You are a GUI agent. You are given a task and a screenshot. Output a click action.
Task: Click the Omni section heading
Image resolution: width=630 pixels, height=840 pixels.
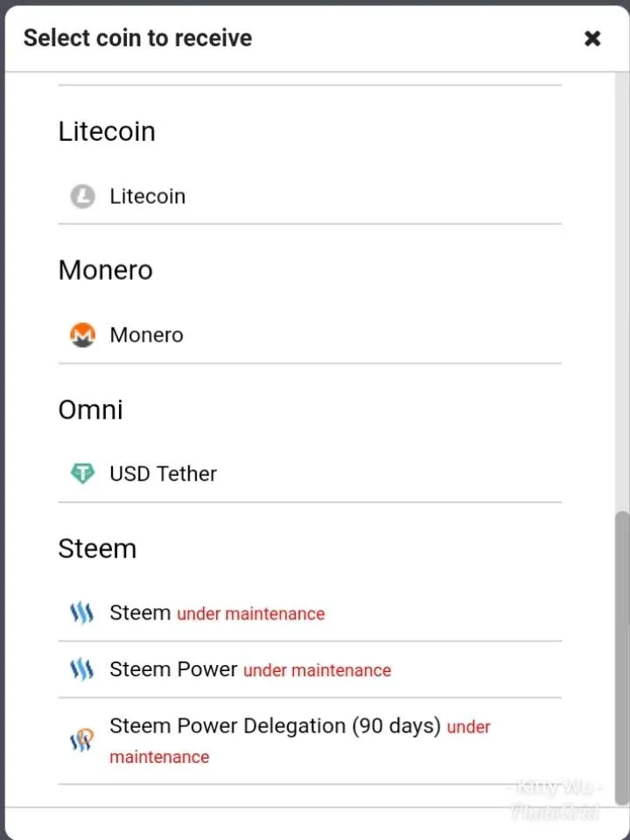(90, 409)
